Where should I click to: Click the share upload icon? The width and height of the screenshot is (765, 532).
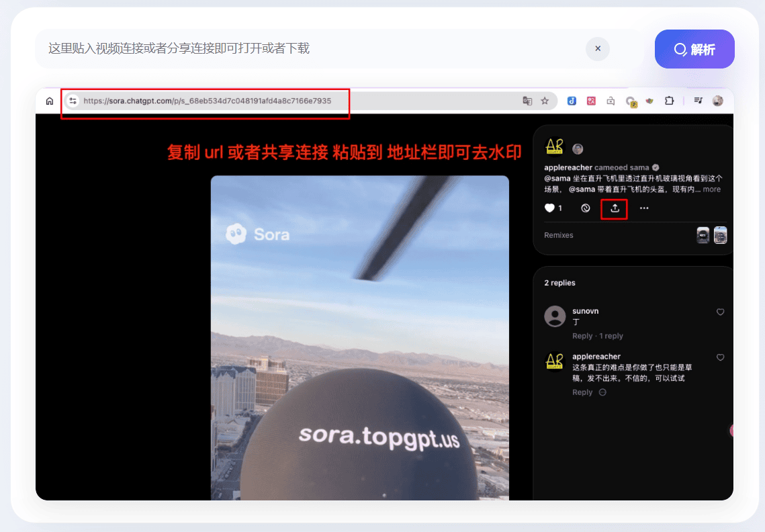click(615, 208)
